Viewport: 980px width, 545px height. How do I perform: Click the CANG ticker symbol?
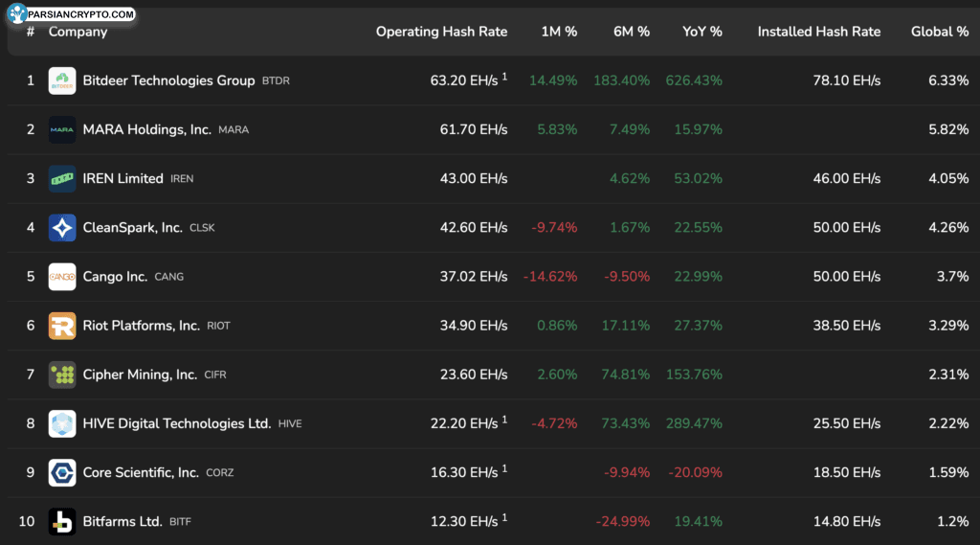click(168, 277)
